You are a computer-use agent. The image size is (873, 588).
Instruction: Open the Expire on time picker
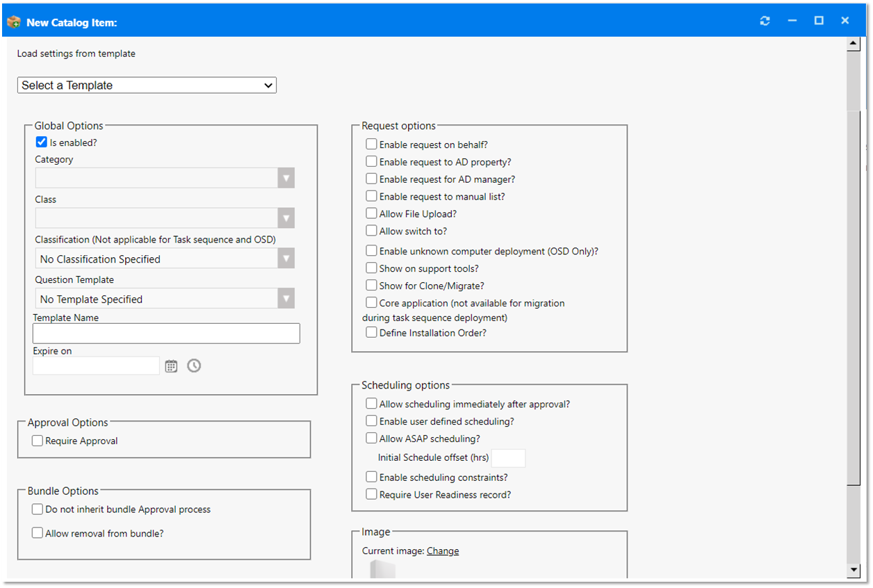(194, 366)
